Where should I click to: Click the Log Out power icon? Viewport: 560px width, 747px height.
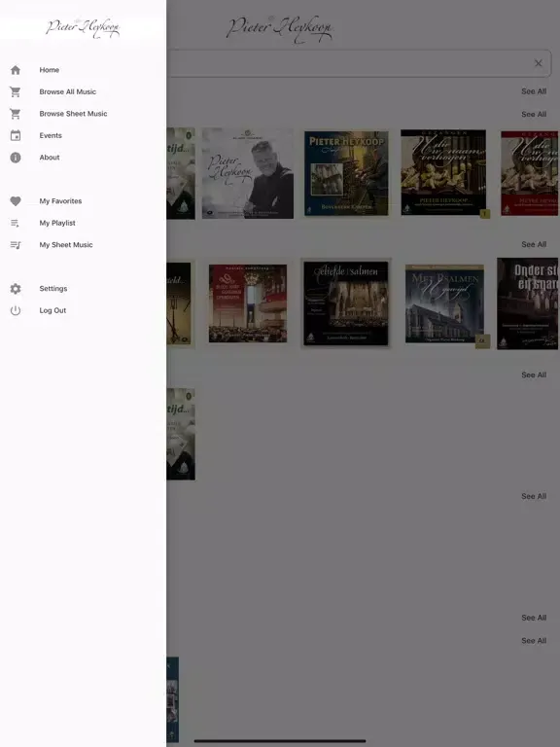point(16,310)
